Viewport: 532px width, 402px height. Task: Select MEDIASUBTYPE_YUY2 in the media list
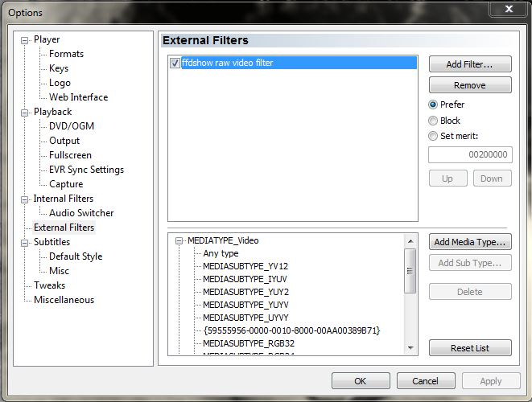(245, 292)
